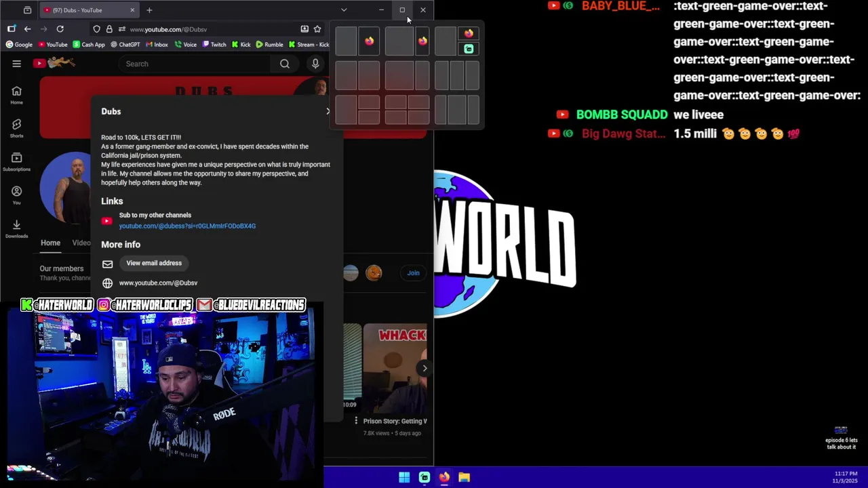The width and height of the screenshot is (868, 488).
Task: Follow the youtube.com/@dubess other channel link
Action: (x=187, y=226)
